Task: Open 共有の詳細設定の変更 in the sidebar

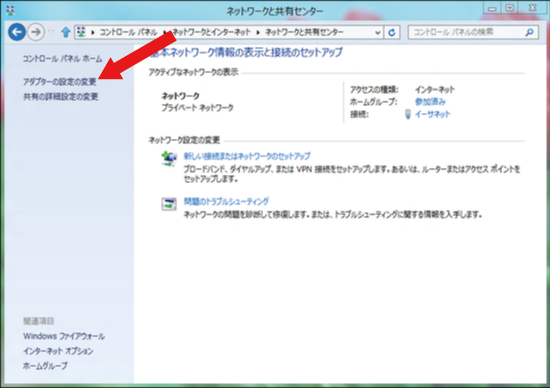Action: click(61, 96)
